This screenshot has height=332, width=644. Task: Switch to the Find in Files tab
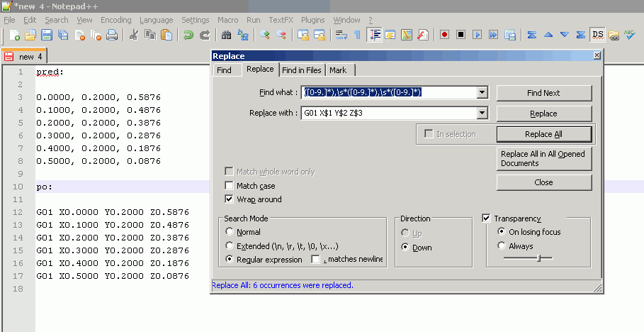[302, 70]
